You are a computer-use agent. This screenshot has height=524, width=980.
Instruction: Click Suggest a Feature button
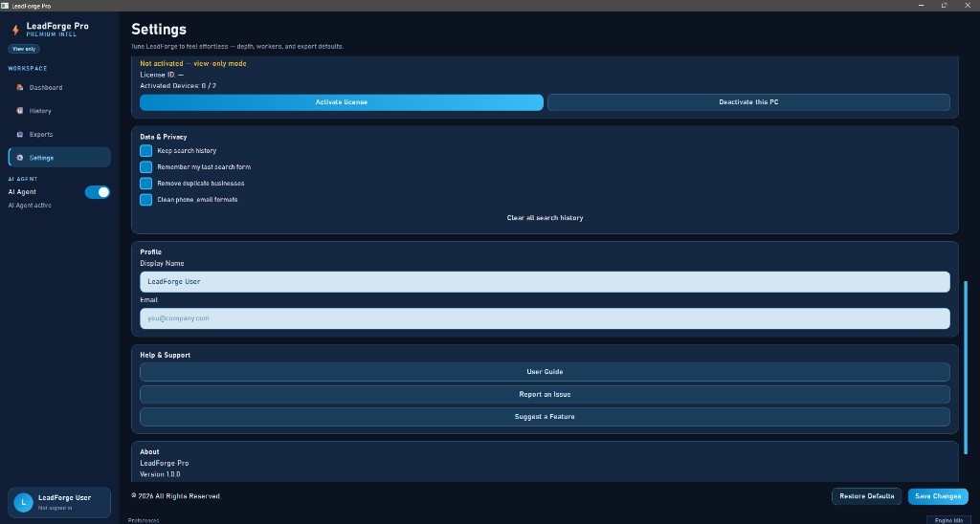point(545,417)
